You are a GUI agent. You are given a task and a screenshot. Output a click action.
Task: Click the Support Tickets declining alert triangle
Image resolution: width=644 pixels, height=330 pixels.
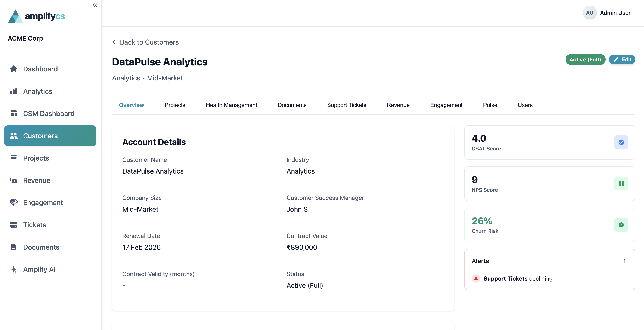[x=476, y=278]
